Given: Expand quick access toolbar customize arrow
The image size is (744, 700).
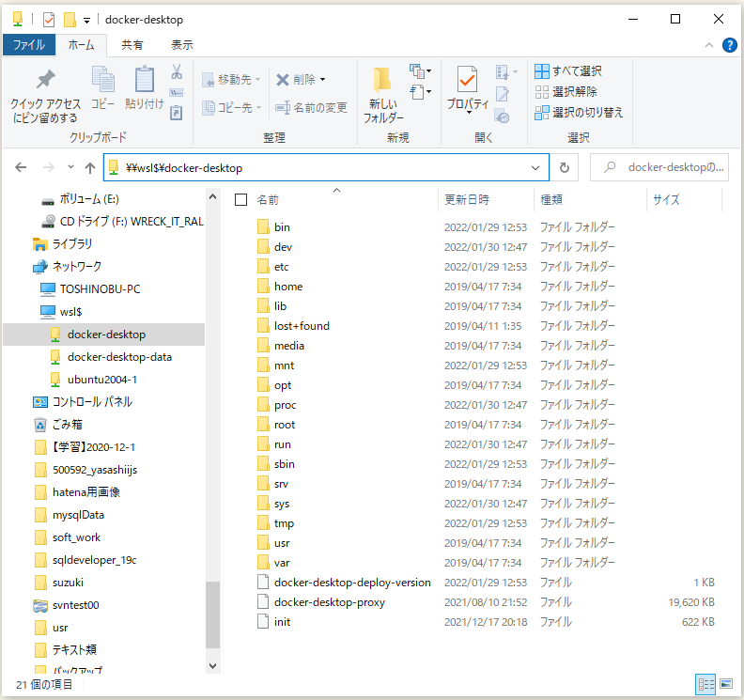Looking at the screenshot, I should 86,21.
